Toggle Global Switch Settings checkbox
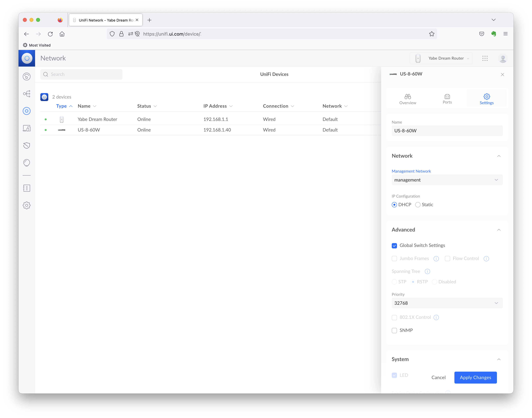 (394, 245)
